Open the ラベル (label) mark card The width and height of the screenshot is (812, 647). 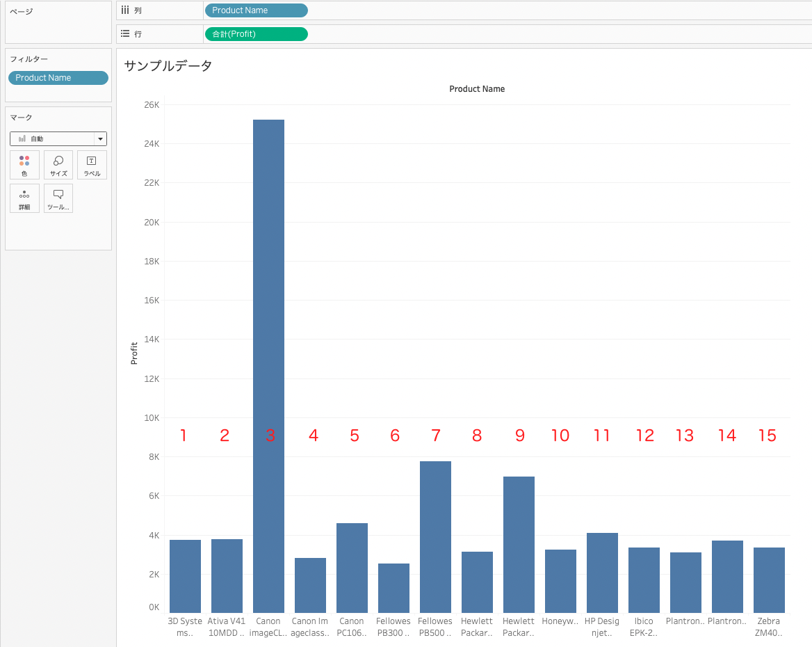point(92,165)
